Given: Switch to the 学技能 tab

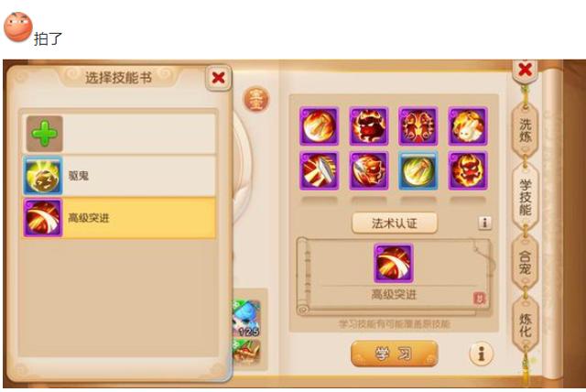Looking at the screenshot, I should pos(525,196).
